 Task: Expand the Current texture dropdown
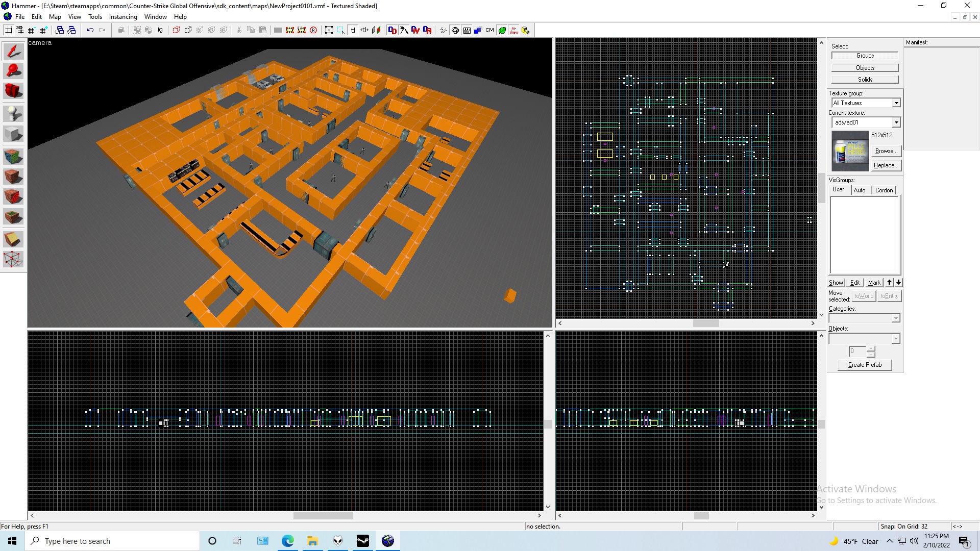tap(896, 122)
